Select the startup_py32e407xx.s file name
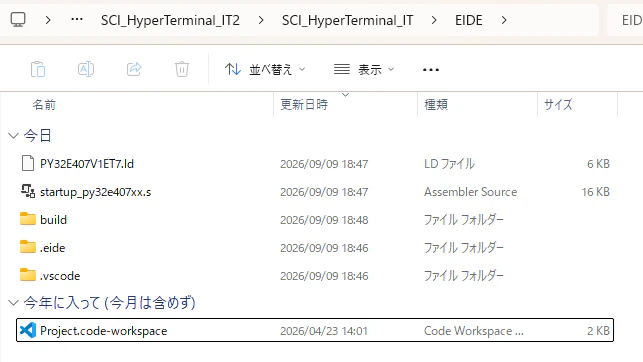This screenshot has height=362, width=643. pos(96,192)
